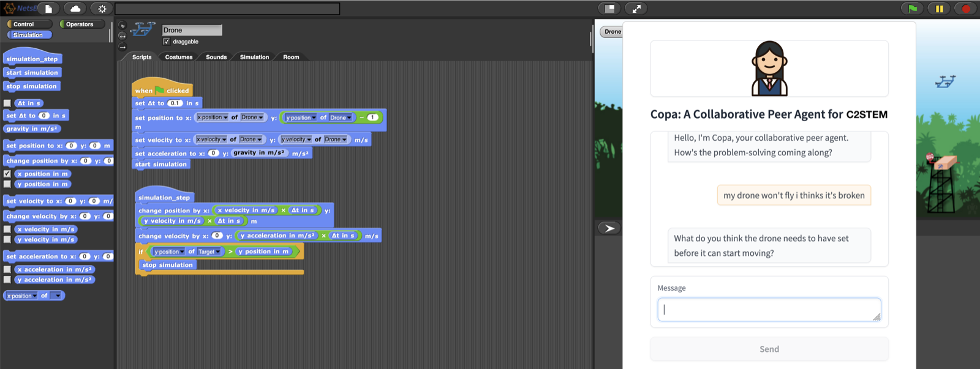Enable the x acceleration in m/s² watcher
Viewport: 980px width, 369px height.
click(7, 269)
